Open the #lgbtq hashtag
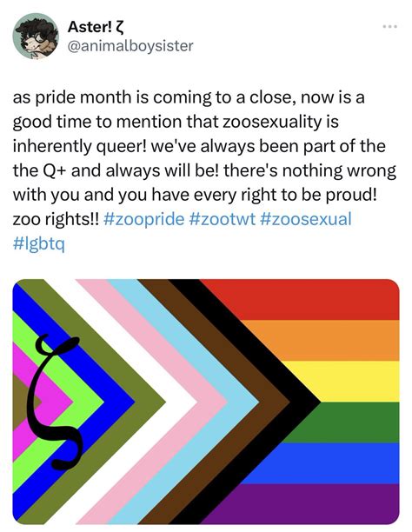This screenshot has width=412, height=532. pos(39,244)
